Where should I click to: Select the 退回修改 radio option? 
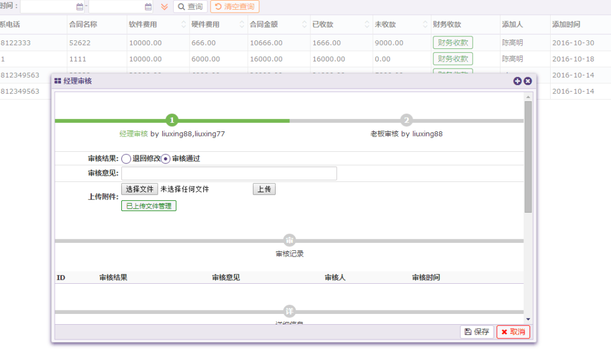(x=126, y=159)
